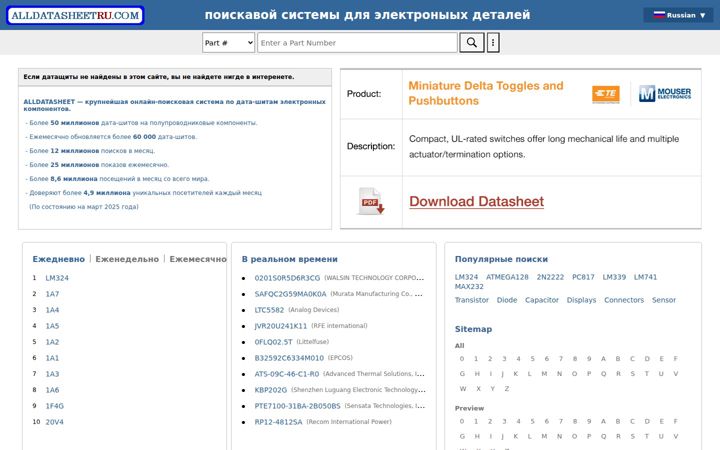Open 1A5 in the daily list

click(52, 326)
